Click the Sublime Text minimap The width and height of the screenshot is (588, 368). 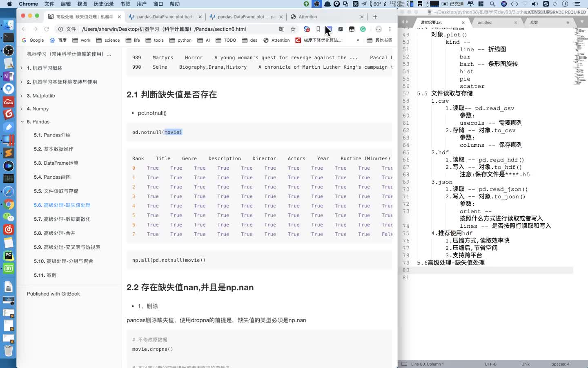click(580, 56)
